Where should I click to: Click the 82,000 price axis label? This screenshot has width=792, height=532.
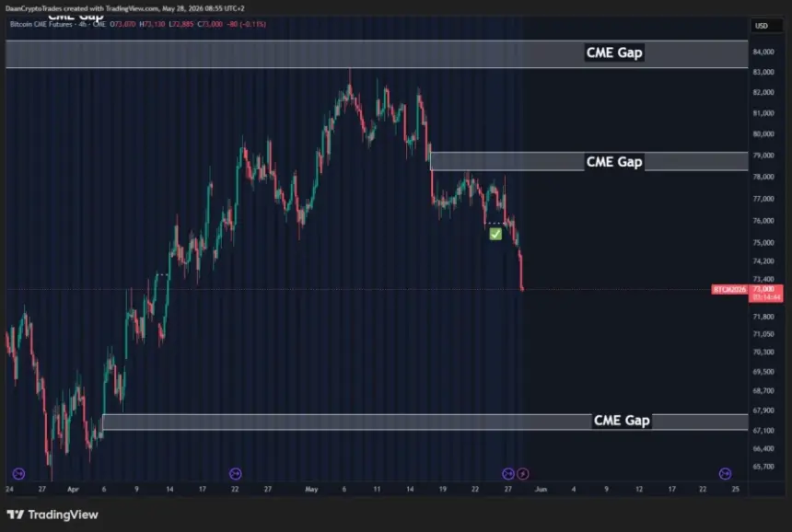pos(763,92)
